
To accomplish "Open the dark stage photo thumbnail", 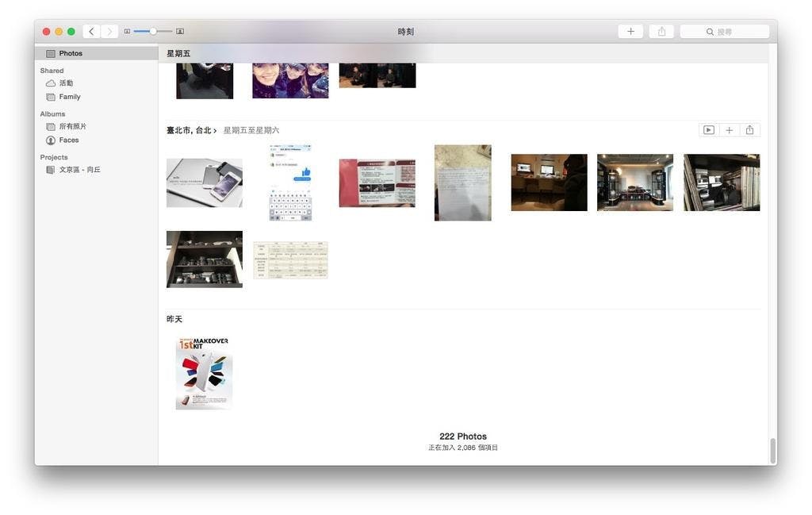I will 377,75.
